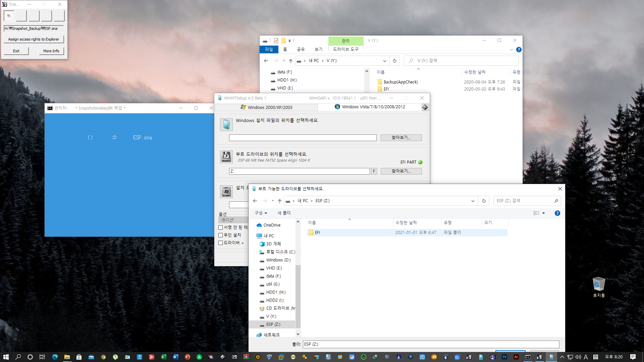Open the 보기 ribbon tab
Viewport: 644px width, 362px height.
[318, 49]
